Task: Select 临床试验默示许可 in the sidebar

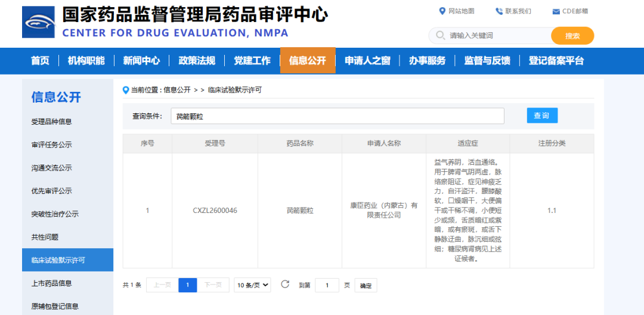Action: click(68, 260)
